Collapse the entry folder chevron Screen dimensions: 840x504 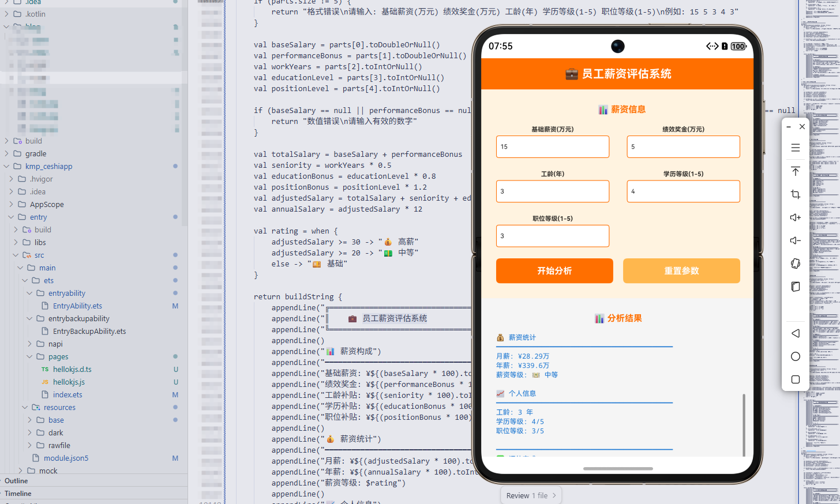pyautogui.click(x=11, y=217)
